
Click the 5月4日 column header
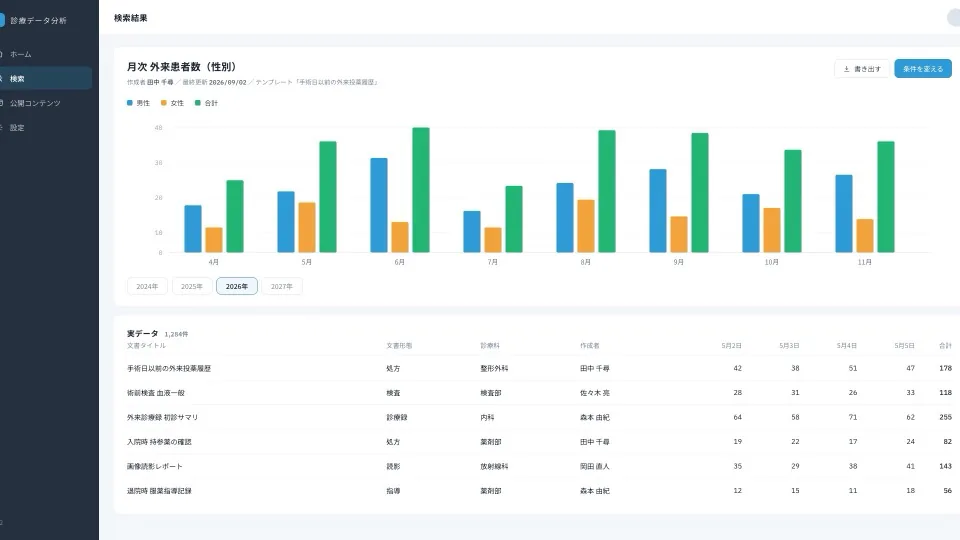847,345
